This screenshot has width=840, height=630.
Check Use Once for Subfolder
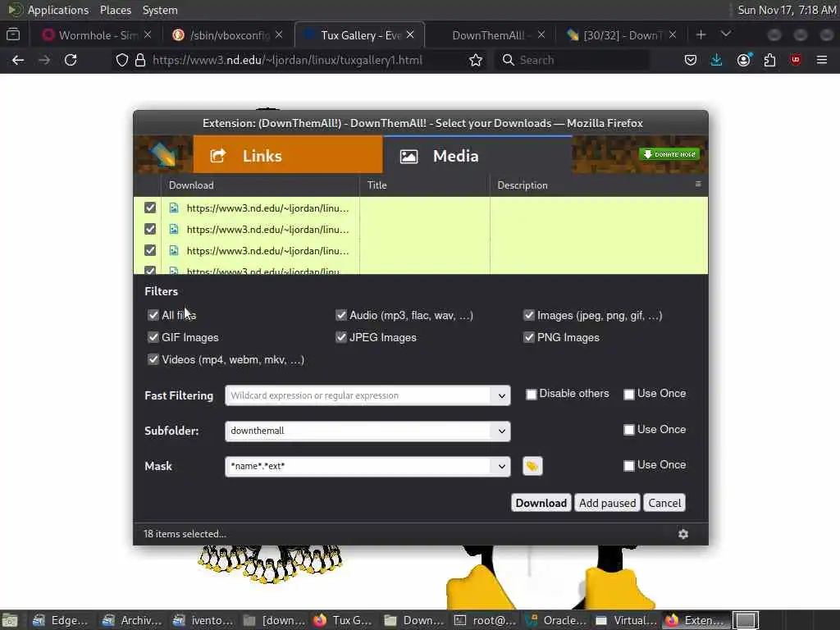pos(629,430)
